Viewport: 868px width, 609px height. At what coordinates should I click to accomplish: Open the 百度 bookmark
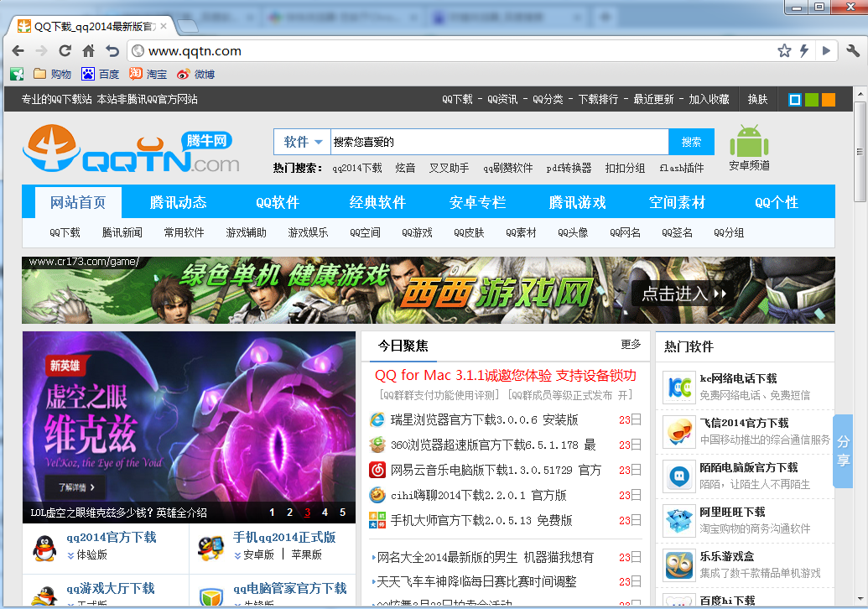[100, 74]
